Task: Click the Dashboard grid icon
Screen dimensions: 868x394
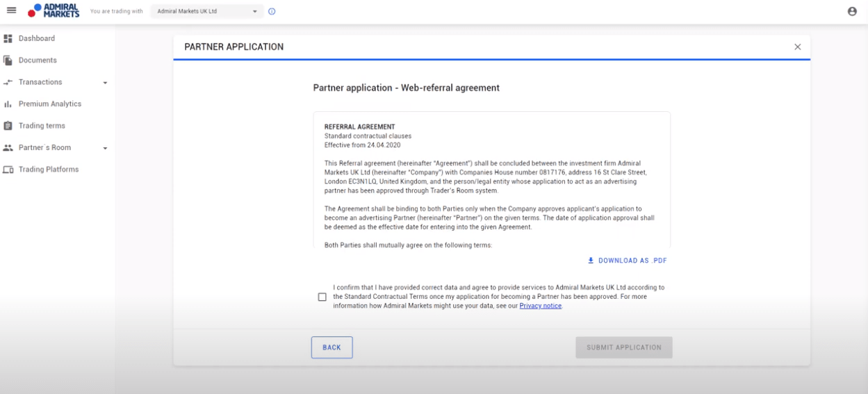Action: 8,38
